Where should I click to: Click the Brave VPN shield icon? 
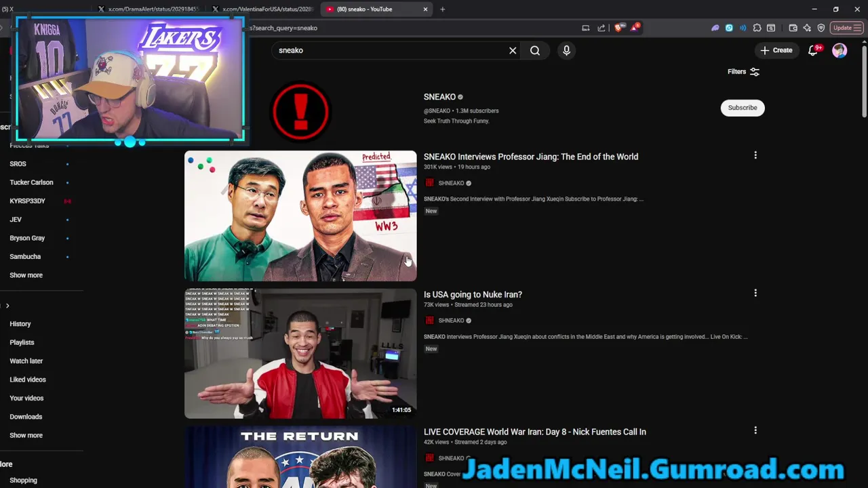(x=821, y=28)
